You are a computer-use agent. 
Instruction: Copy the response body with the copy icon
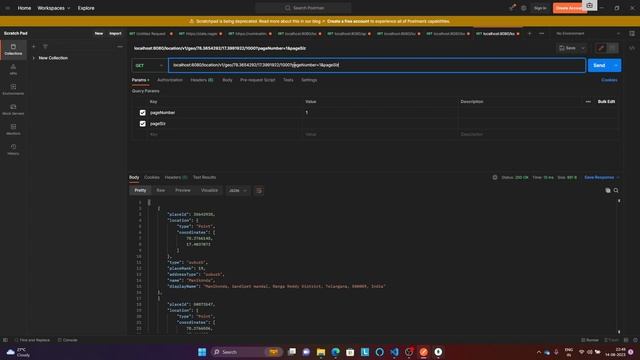(x=608, y=190)
